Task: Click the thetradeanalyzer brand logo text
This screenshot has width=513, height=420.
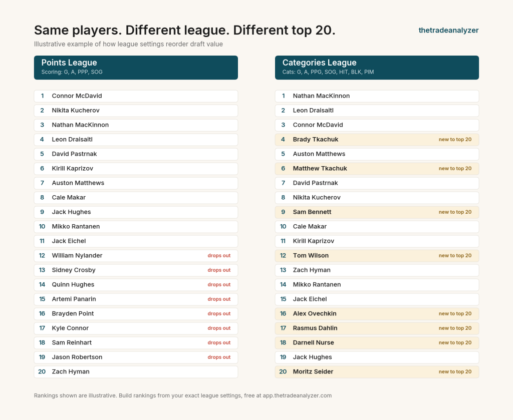Action: pos(448,30)
